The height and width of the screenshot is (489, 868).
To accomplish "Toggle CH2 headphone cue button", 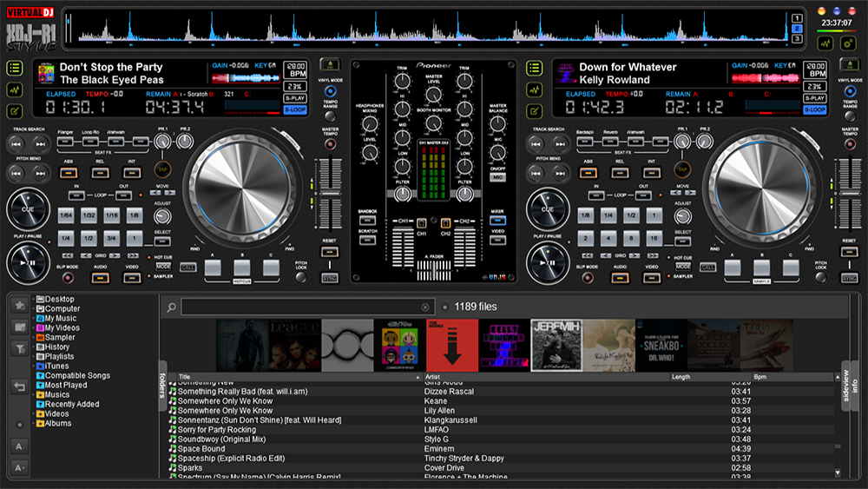I will 445,223.
